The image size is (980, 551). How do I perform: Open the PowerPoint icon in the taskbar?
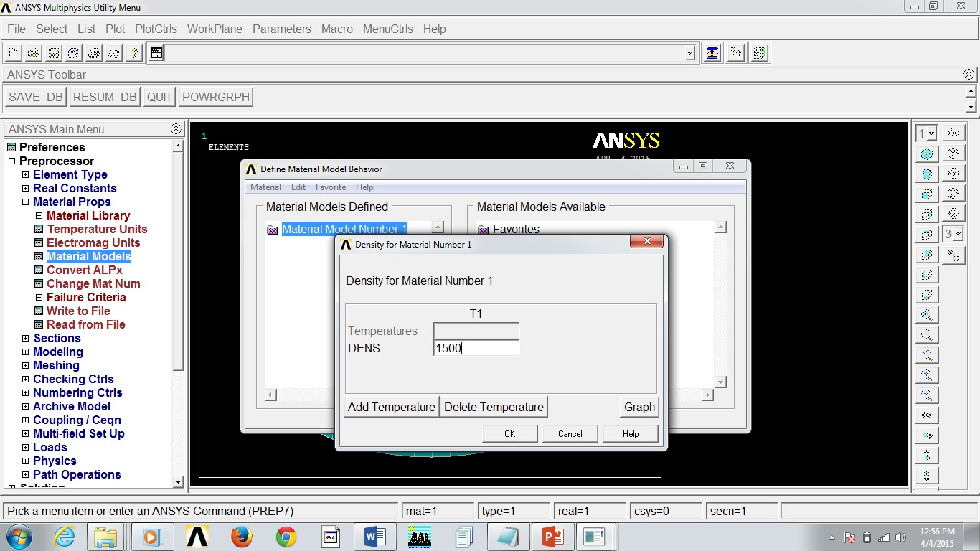[553, 537]
